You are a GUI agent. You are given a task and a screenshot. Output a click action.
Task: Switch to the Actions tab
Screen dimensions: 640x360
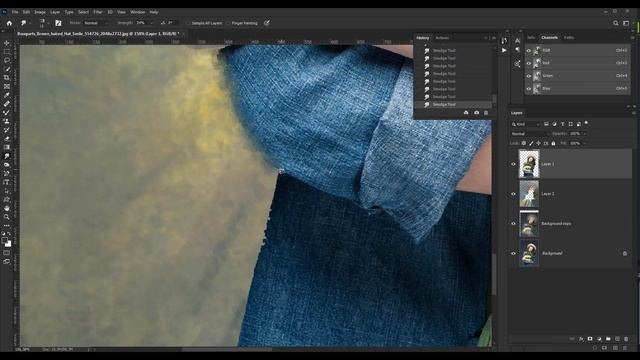coord(442,38)
